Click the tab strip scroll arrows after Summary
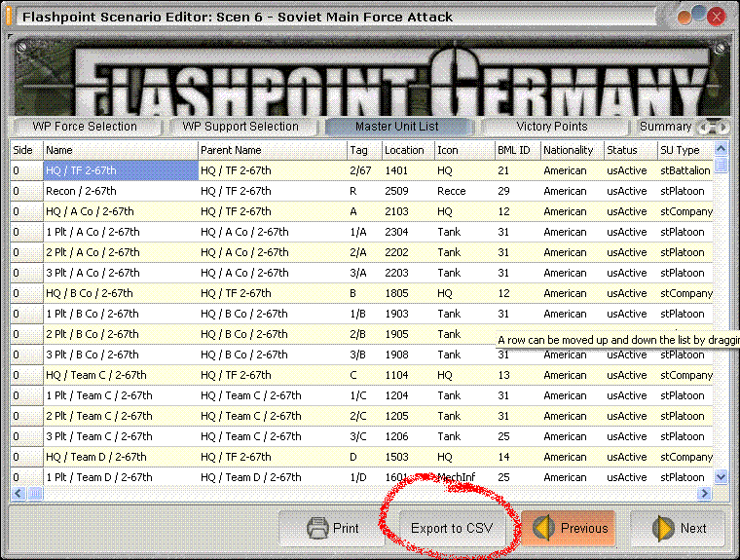The height and width of the screenshot is (560, 740). click(x=713, y=127)
